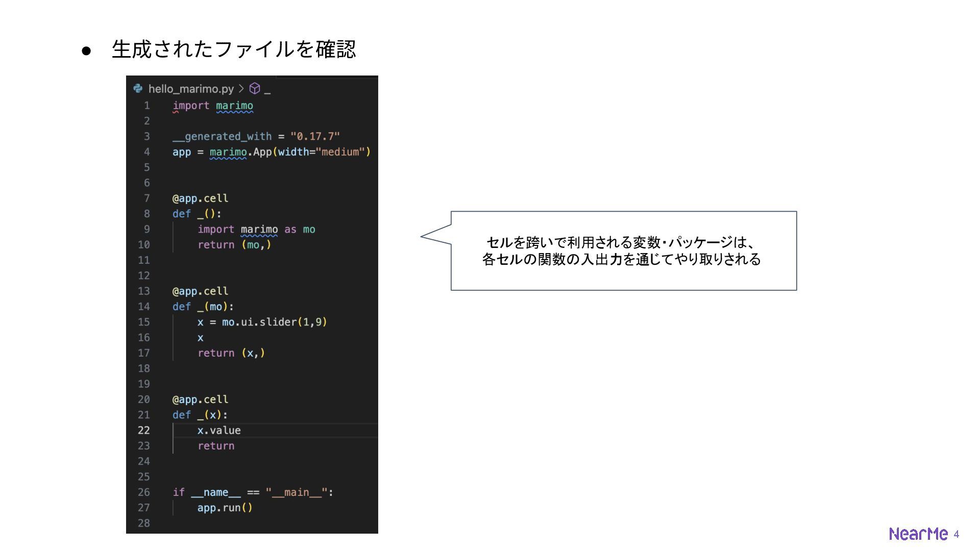980x551 pixels.
Task: Click line number 14 in gutter
Action: pyautogui.click(x=144, y=307)
